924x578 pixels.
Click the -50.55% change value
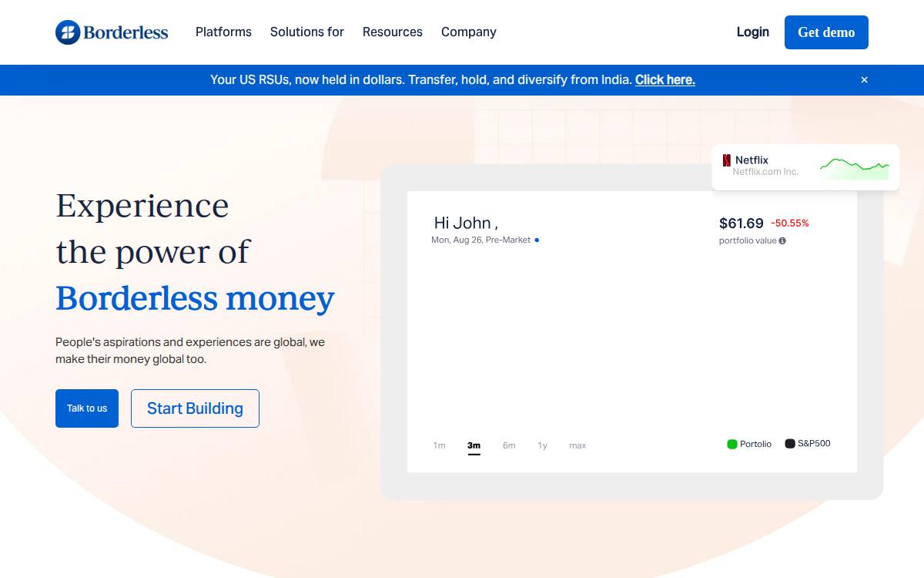pyautogui.click(x=790, y=223)
